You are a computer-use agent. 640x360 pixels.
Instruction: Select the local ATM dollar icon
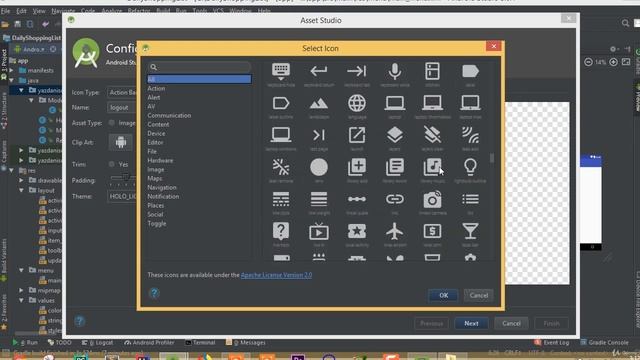[432, 231]
